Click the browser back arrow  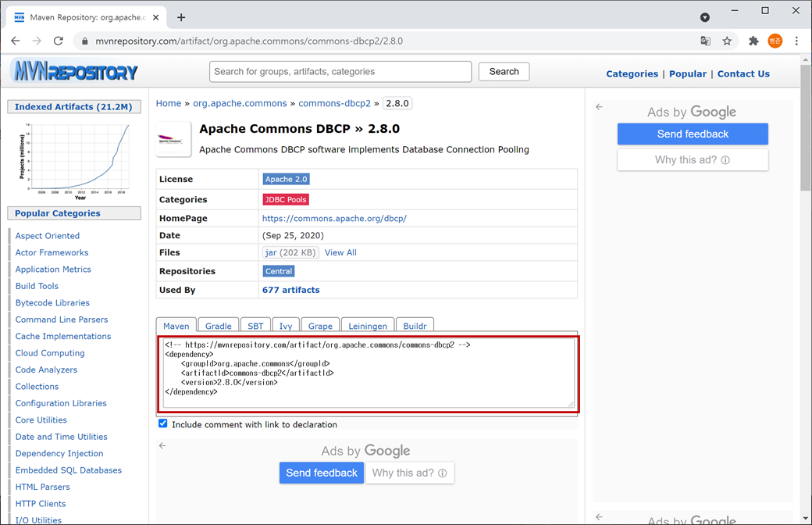pos(16,41)
